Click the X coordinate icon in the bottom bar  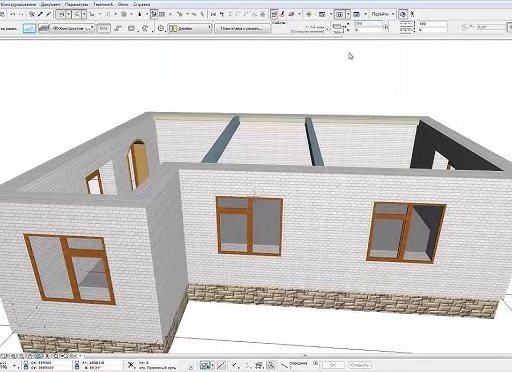tap(131, 365)
